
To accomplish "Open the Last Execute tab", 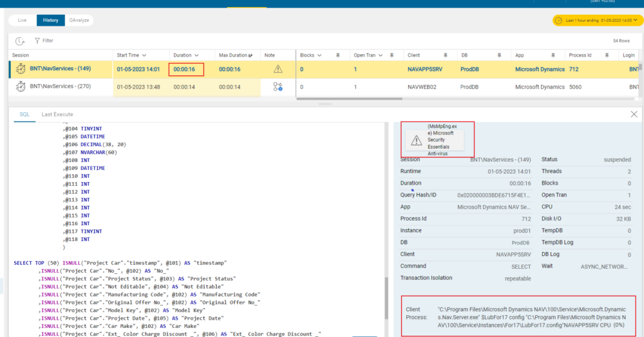I will [x=57, y=114].
